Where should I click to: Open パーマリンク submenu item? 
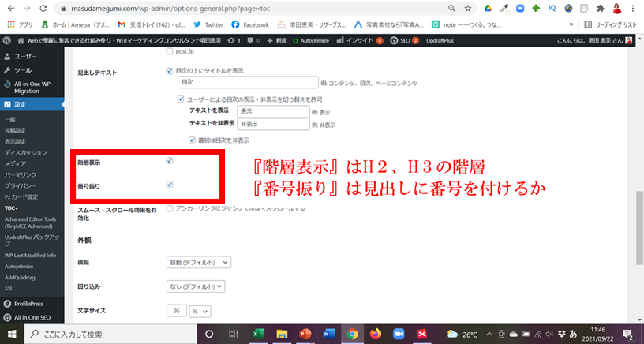21,175
